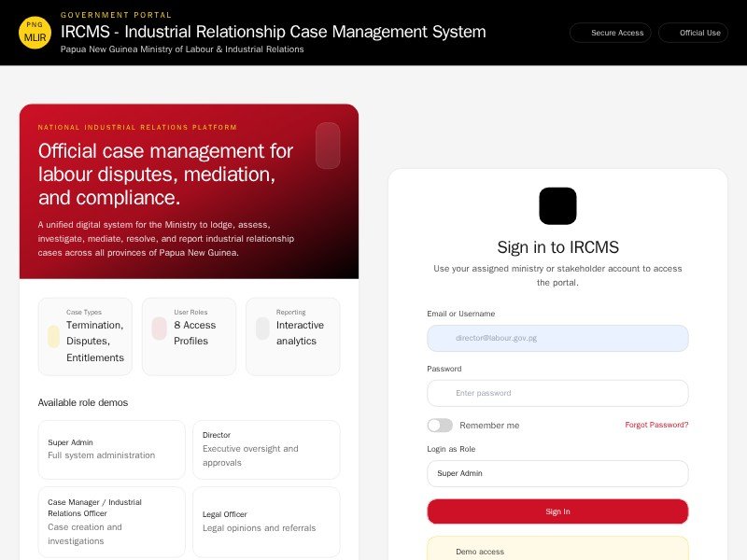Viewport: 747px width, 560px height.
Task: Select the Director role demo card
Action: tap(266, 449)
